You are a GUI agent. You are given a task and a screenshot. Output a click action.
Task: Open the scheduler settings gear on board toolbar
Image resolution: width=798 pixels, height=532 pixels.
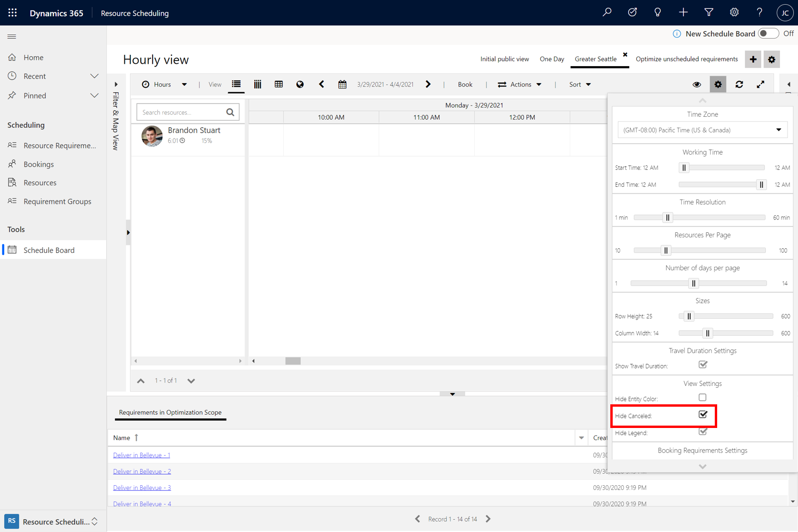718,84
